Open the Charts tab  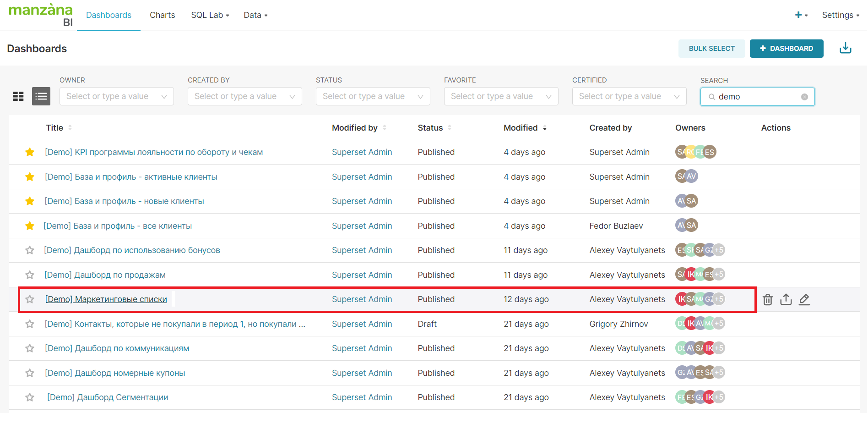click(x=162, y=15)
